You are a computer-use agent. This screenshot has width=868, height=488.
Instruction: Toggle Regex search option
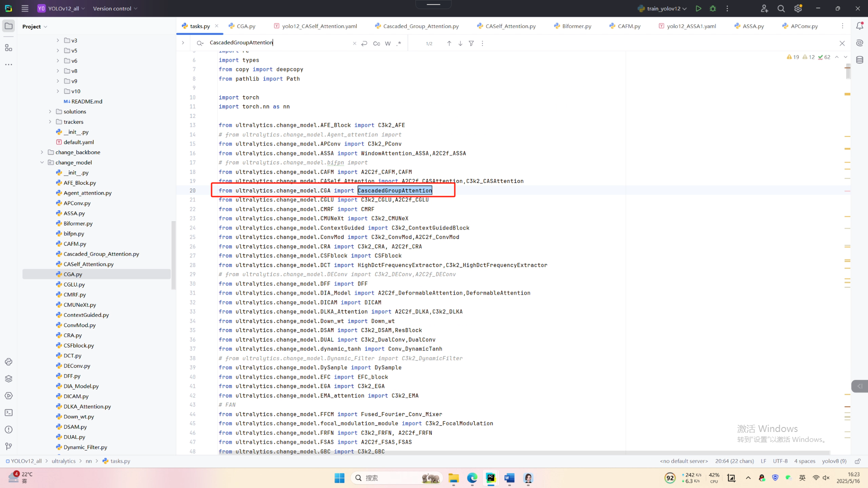pos(399,43)
